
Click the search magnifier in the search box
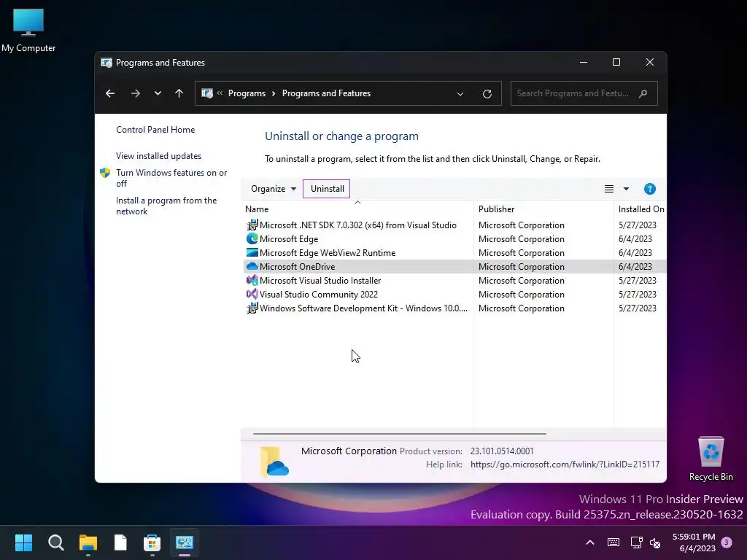643,93
